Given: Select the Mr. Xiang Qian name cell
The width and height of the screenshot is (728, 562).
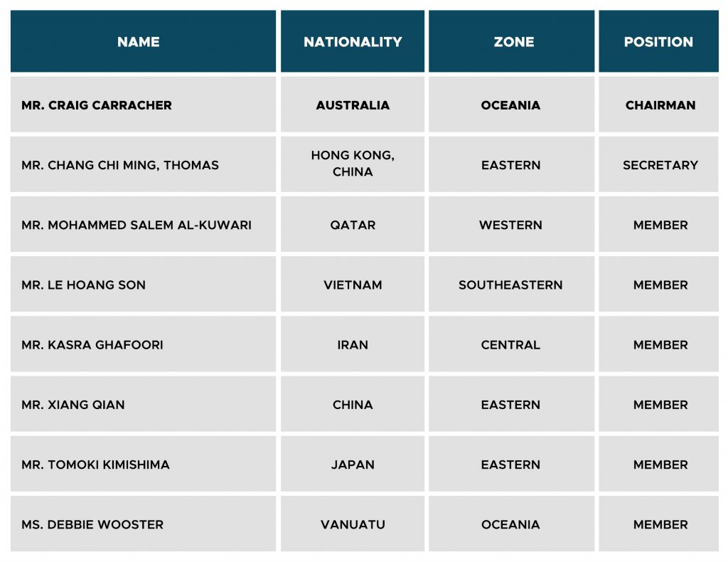Looking at the screenshot, I should (x=143, y=404).
